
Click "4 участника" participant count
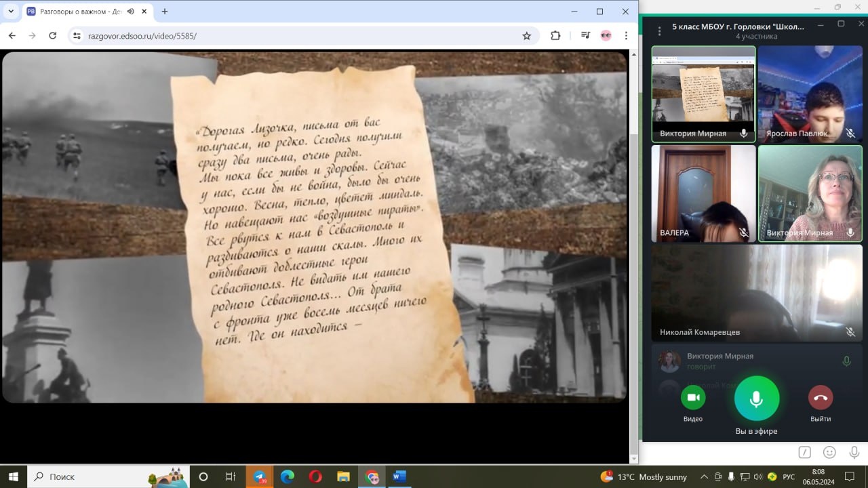click(757, 37)
